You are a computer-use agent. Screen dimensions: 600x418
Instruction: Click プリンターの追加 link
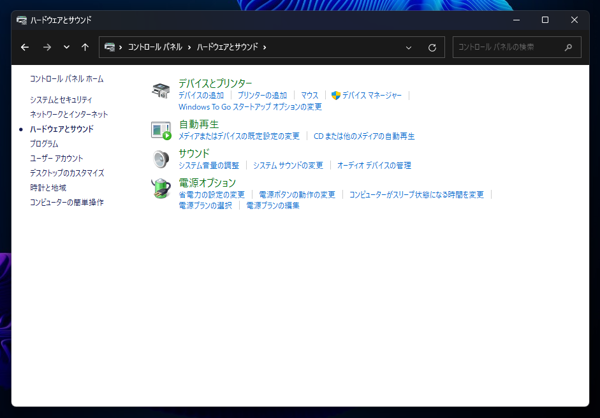(x=262, y=95)
